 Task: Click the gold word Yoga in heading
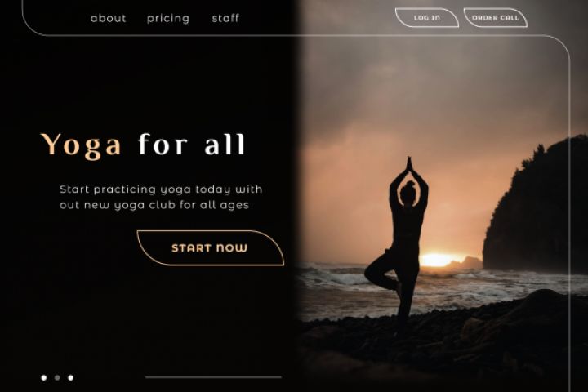pos(81,145)
